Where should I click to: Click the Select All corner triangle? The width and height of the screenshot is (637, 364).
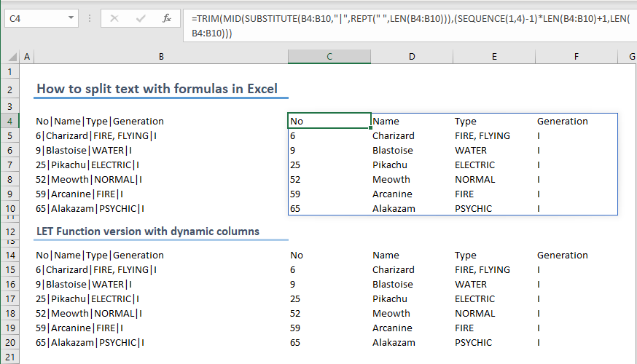tap(12, 56)
